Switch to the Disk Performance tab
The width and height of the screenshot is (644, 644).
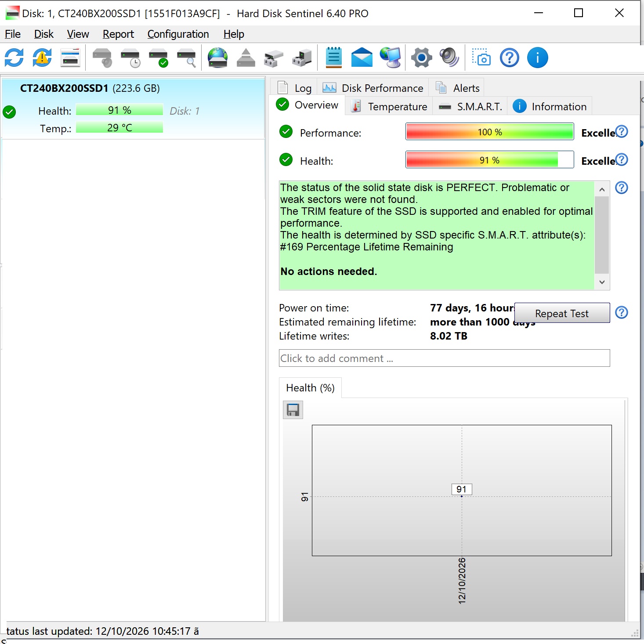tap(373, 88)
